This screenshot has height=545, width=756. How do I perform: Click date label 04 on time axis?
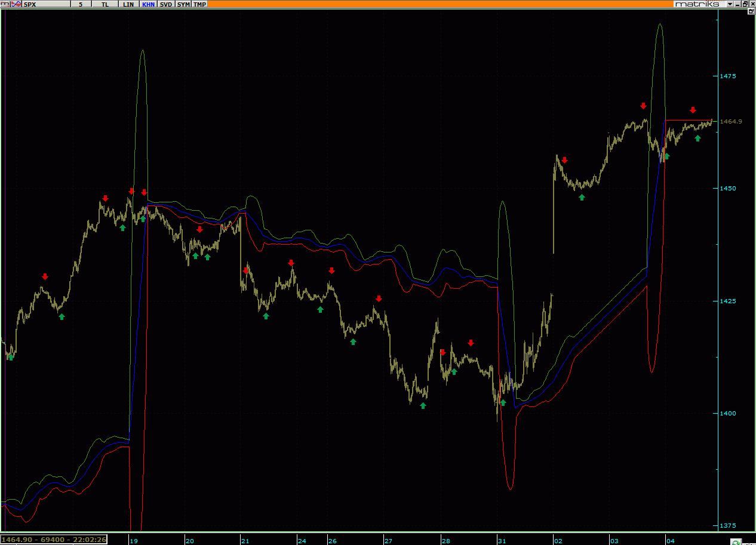(x=670, y=541)
